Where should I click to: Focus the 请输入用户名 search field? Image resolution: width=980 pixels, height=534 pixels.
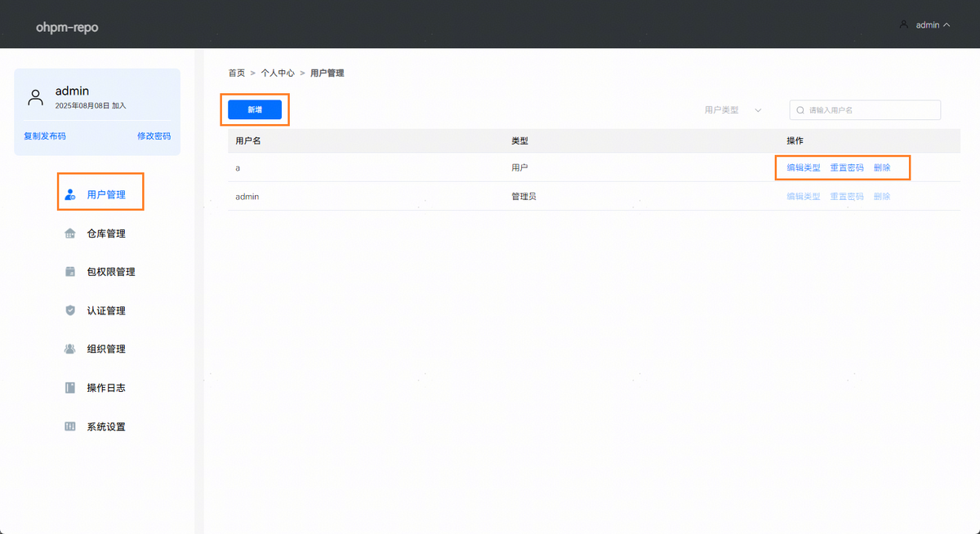click(x=870, y=110)
